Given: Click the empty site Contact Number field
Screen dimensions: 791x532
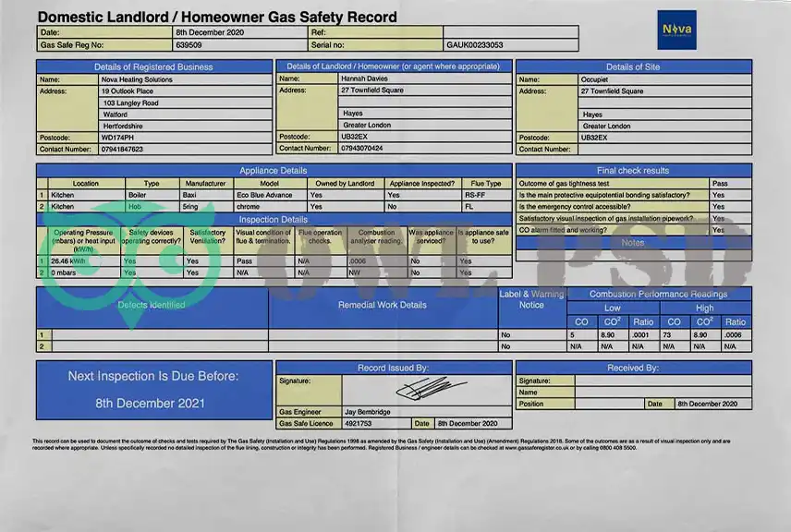Looking at the screenshot, I should [x=664, y=150].
